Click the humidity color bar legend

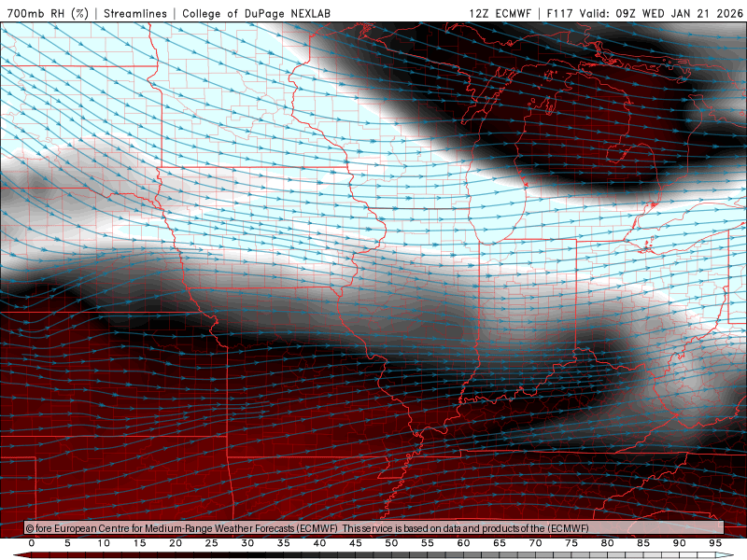[374, 555]
